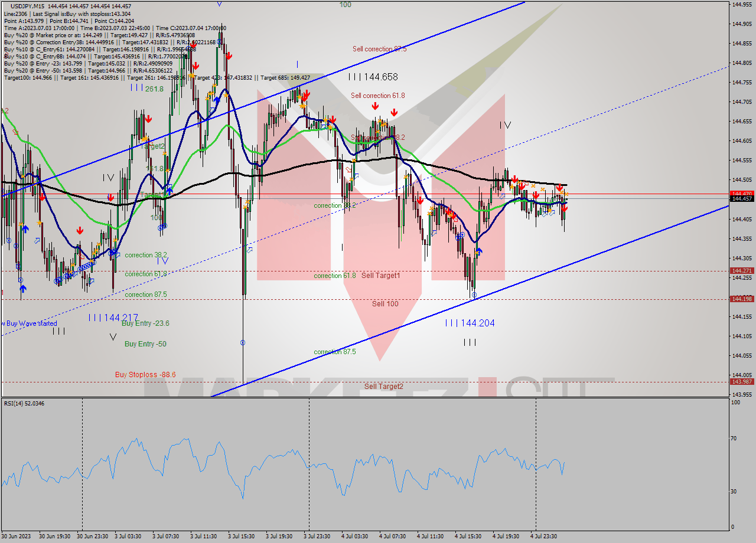
Task: Click the 144.955 price axis label
Action: pos(742,5)
